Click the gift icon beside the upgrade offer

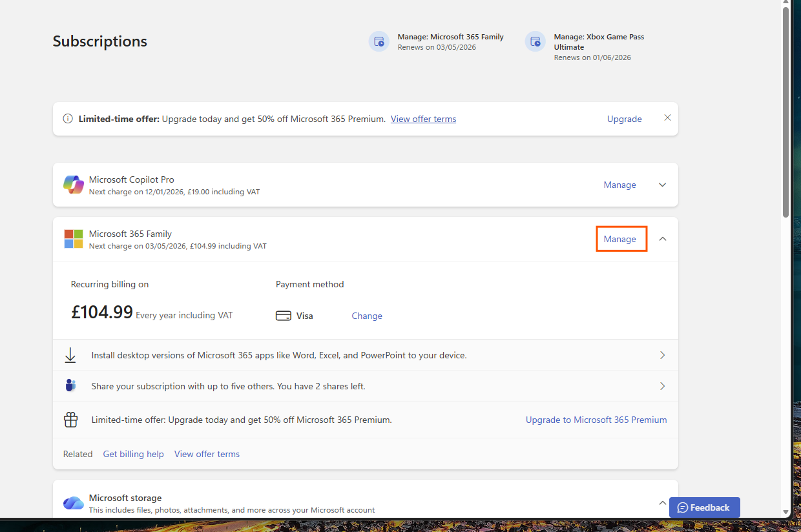point(70,420)
